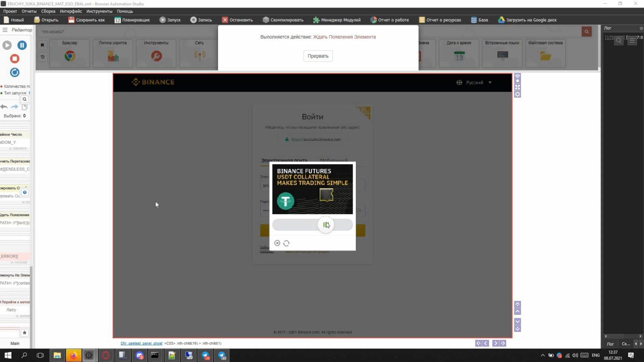Click the blue pause script button
Image resolution: width=644 pixels, height=362 pixels.
[22, 45]
